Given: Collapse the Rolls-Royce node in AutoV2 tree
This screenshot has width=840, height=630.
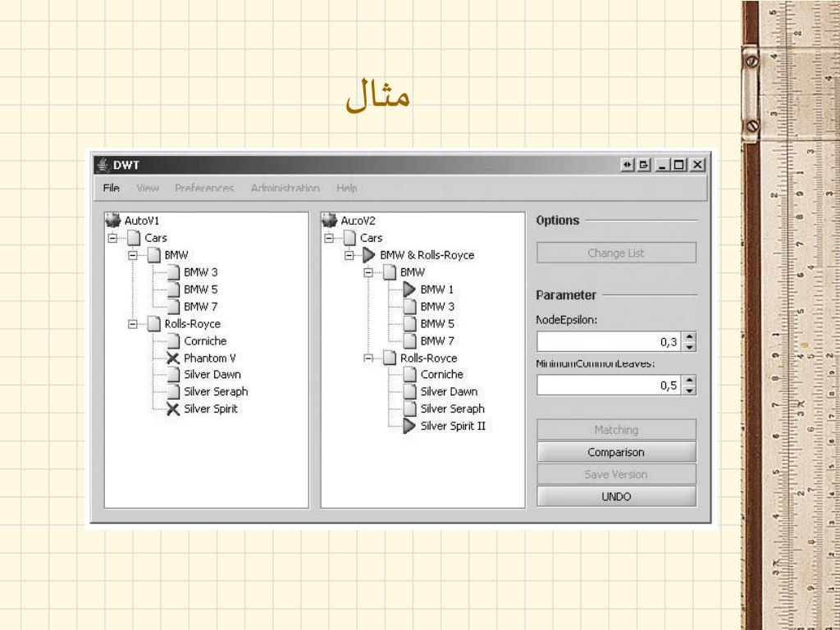Looking at the screenshot, I should pyautogui.click(x=368, y=358).
